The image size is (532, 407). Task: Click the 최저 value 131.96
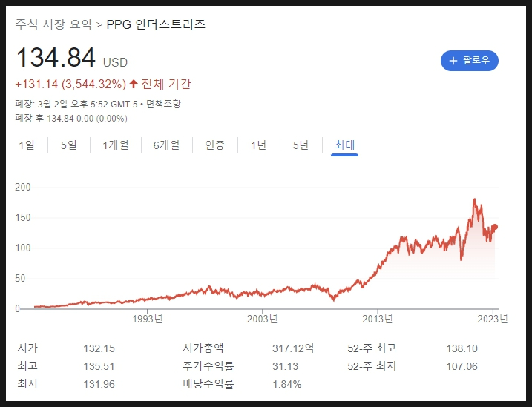(x=99, y=384)
